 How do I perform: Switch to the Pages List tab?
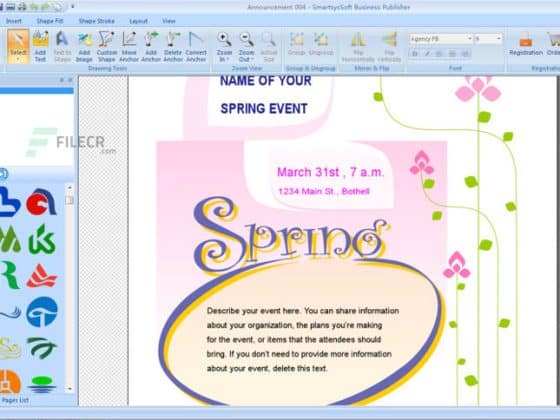tap(15, 400)
